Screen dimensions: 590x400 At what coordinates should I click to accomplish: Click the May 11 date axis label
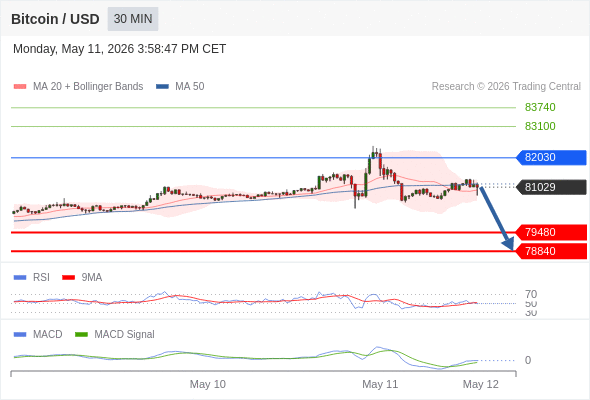click(380, 384)
